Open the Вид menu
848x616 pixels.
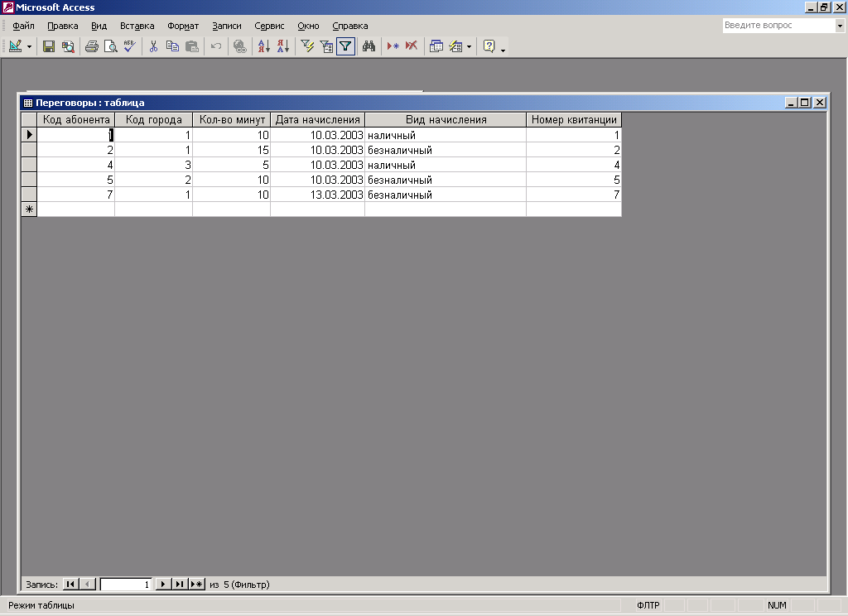point(99,26)
